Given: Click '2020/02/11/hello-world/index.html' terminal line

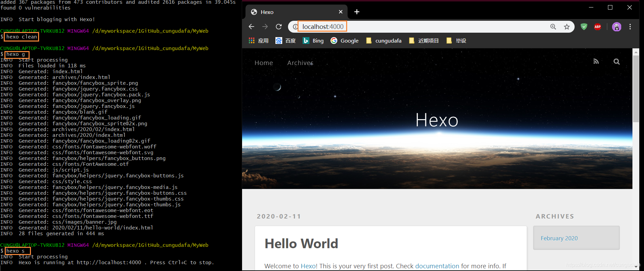Looking at the screenshot, I should tap(103, 228).
